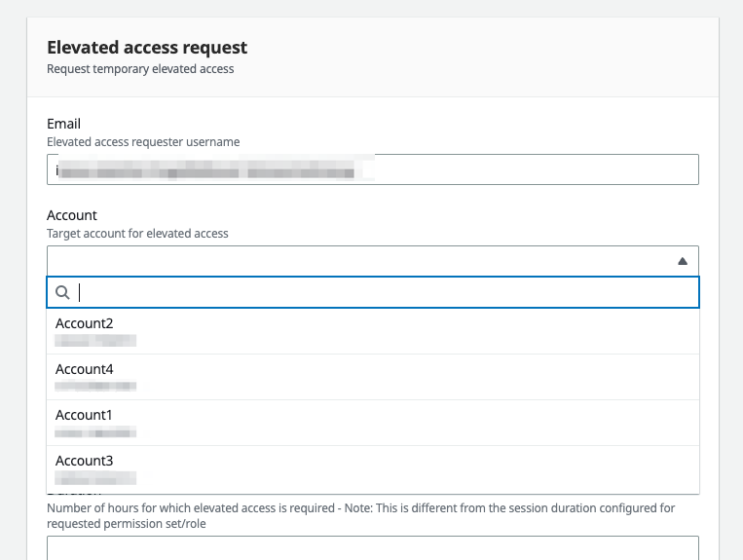The image size is (743, 560).
Task: Click the blurred ID under Account2
Action: click(95, 341)
